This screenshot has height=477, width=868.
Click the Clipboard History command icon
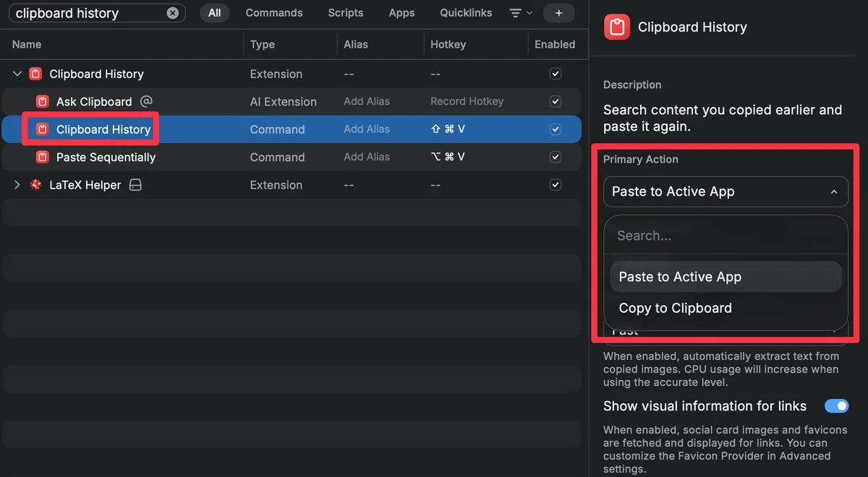click(x=43, y=129)
